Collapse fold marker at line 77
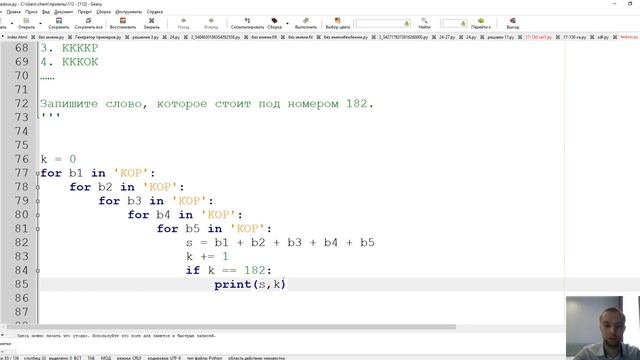 pos(38,173)
